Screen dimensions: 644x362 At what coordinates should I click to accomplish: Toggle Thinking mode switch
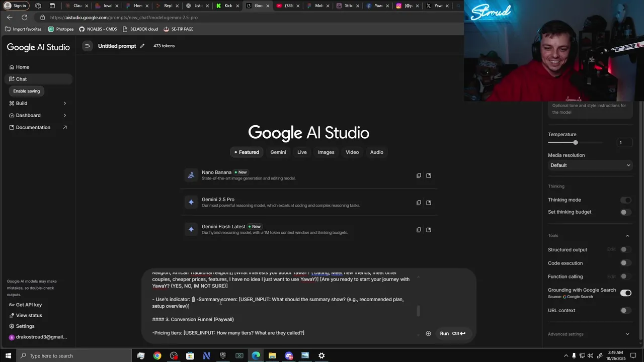click(625, 200)
